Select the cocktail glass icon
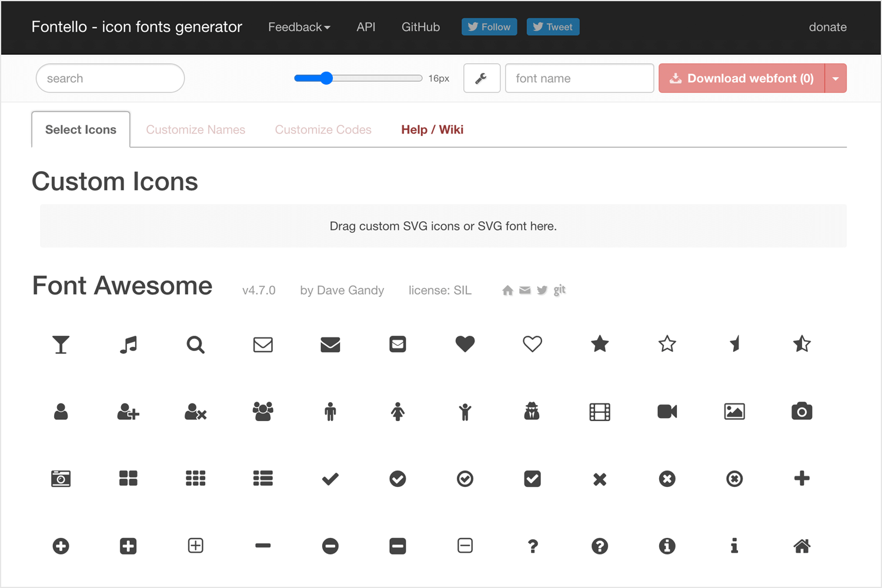This screenshot has height=588, width=882. coord(61,345)
